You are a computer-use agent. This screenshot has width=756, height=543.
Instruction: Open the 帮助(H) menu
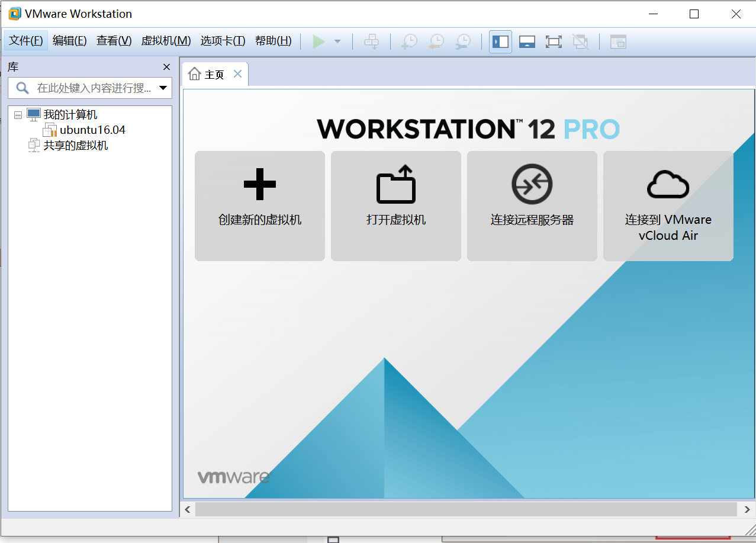point(274,41)
